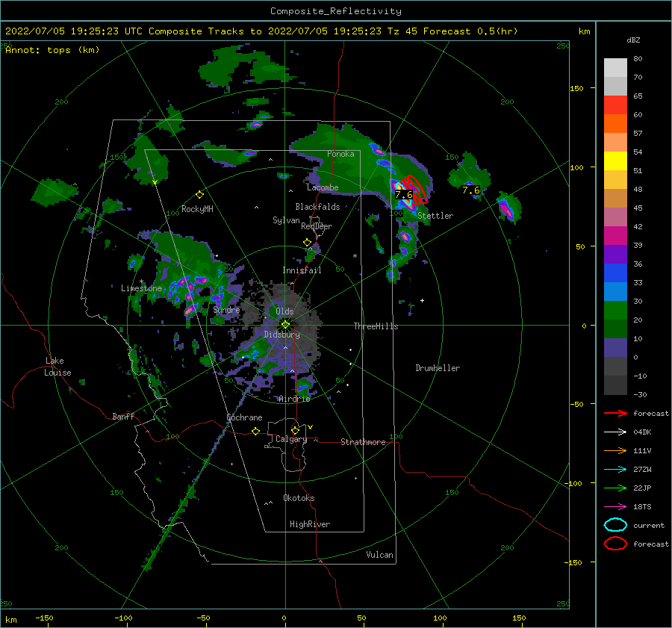Pick the purple 36-39 dBZ swatch
This screenshot has height=628, width=672.
[615, 255]
